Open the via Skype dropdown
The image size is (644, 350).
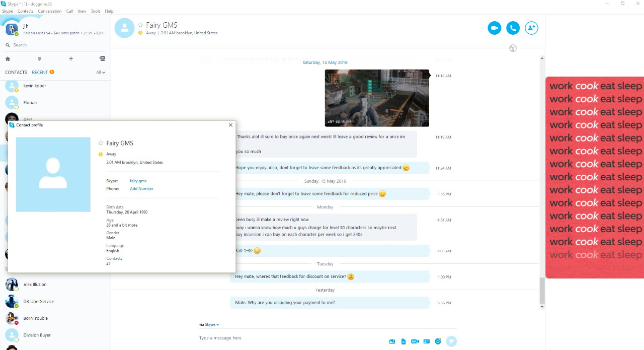(212, 325)
